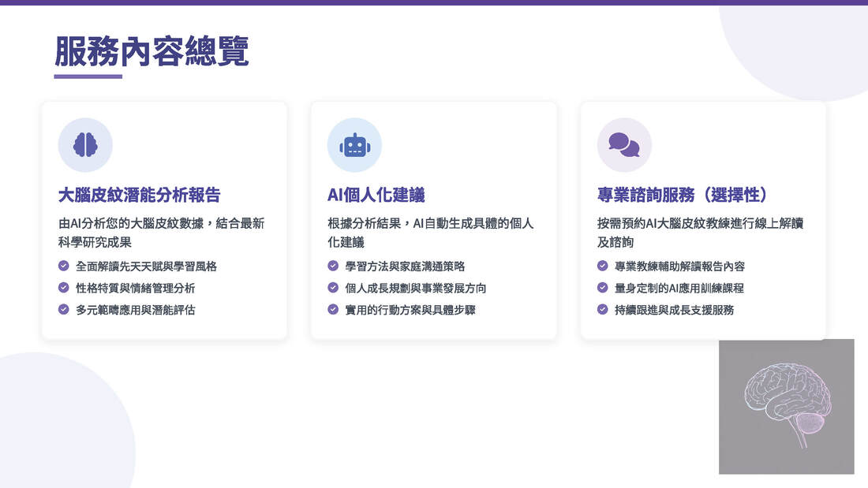Click the checkmark icon beside 量身定制的AI應用訓練課程

coord(603,288)
